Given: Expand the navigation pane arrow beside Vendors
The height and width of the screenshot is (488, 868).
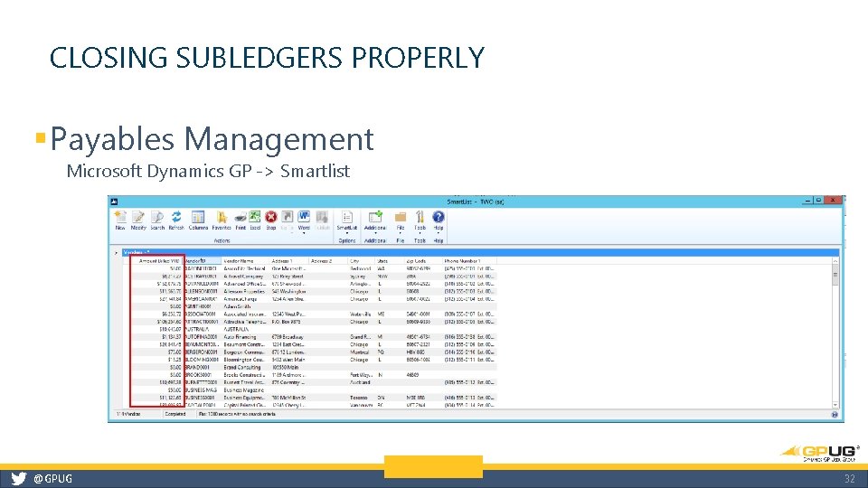Looking at the screenshot, I should pyautogui.click(x=116, y=253).
